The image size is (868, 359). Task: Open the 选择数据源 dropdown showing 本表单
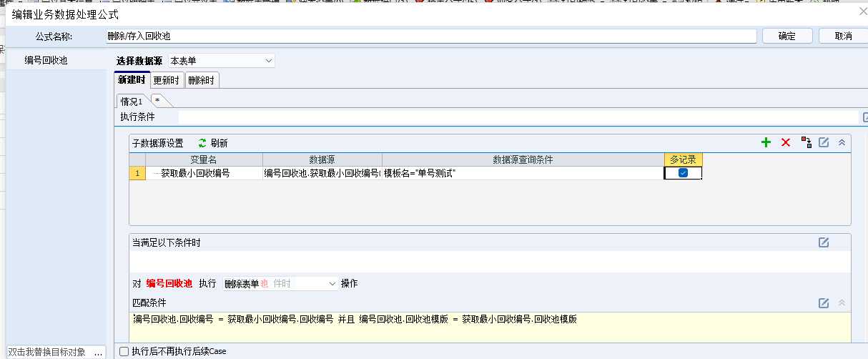(x=221, y=61)
